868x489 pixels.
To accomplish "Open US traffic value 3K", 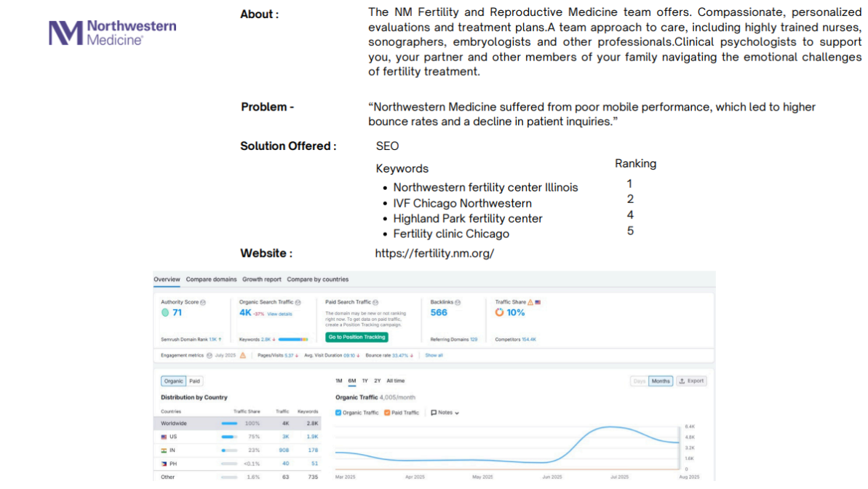I will tap(286, 437).
